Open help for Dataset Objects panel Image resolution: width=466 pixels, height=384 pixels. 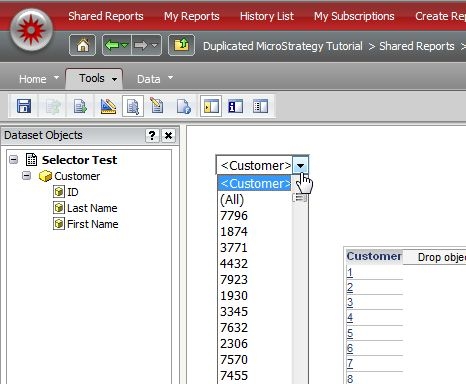pos(152,135)
